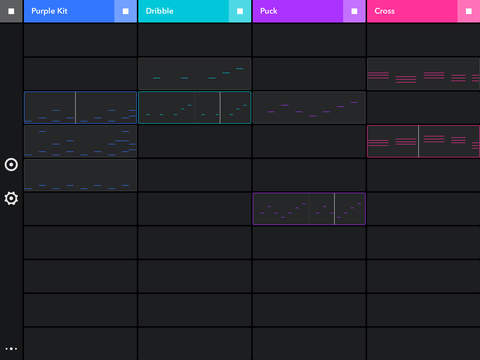
Task: Stop the Cross track
Action: click(469, 11)
